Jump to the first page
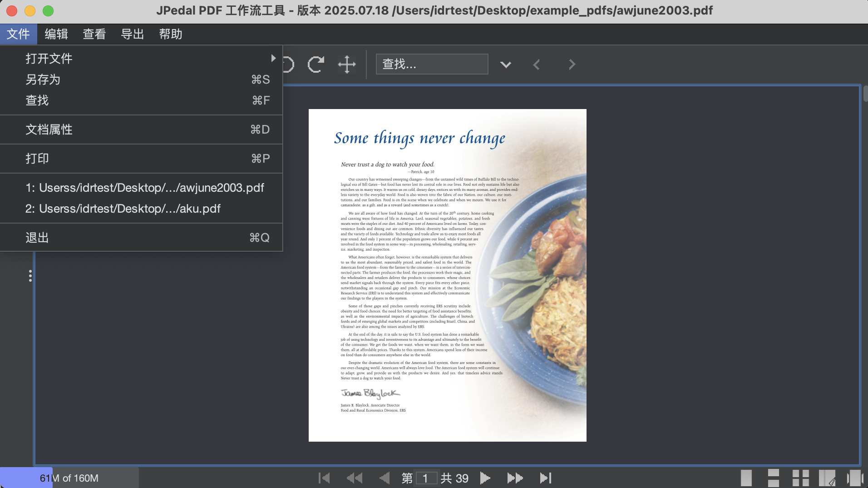 point(325,478)
